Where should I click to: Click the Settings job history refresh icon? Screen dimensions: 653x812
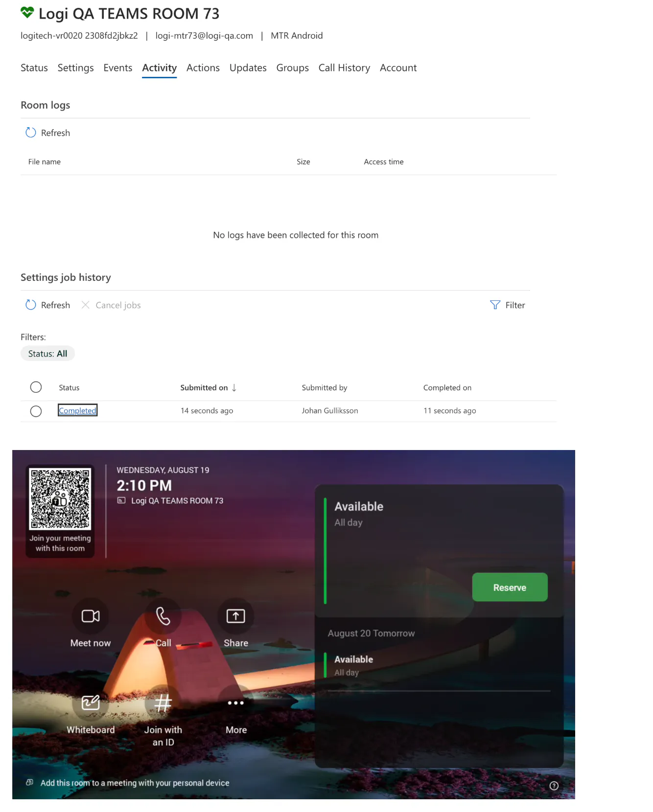31,305
